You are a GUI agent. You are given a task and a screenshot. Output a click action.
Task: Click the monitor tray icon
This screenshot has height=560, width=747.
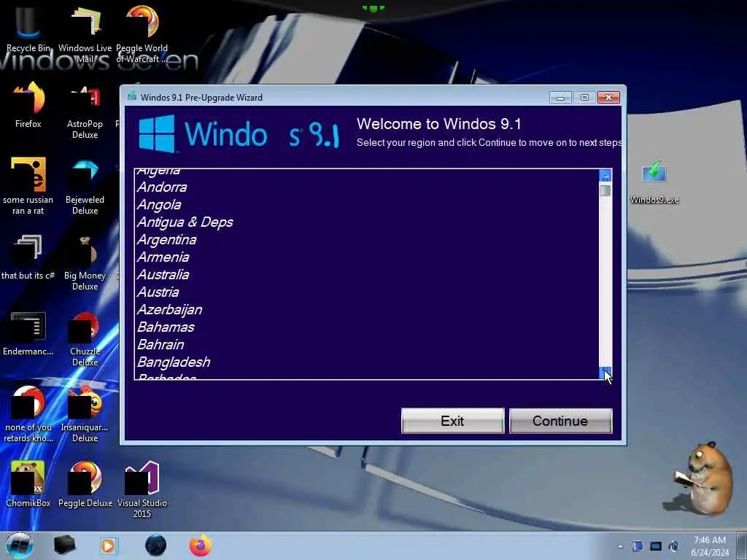pyautogui.click(x=656, y=546)
